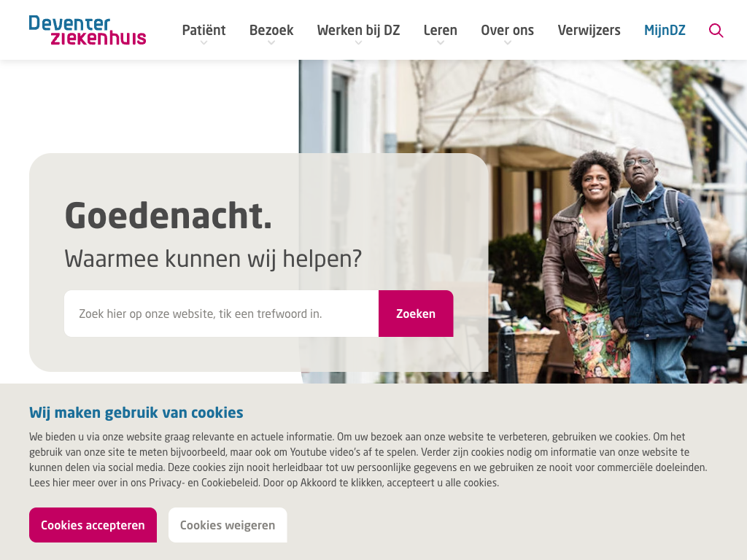Select the 'Wij maken gebruik van cookies' heading
The width and height of the screenshot is (747, 560).
(136, 413)
